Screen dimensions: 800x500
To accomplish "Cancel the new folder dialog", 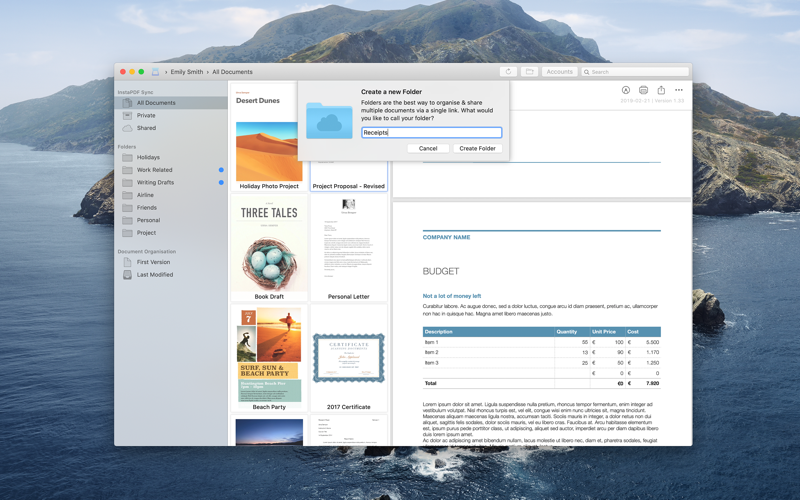I will [428, 148].
